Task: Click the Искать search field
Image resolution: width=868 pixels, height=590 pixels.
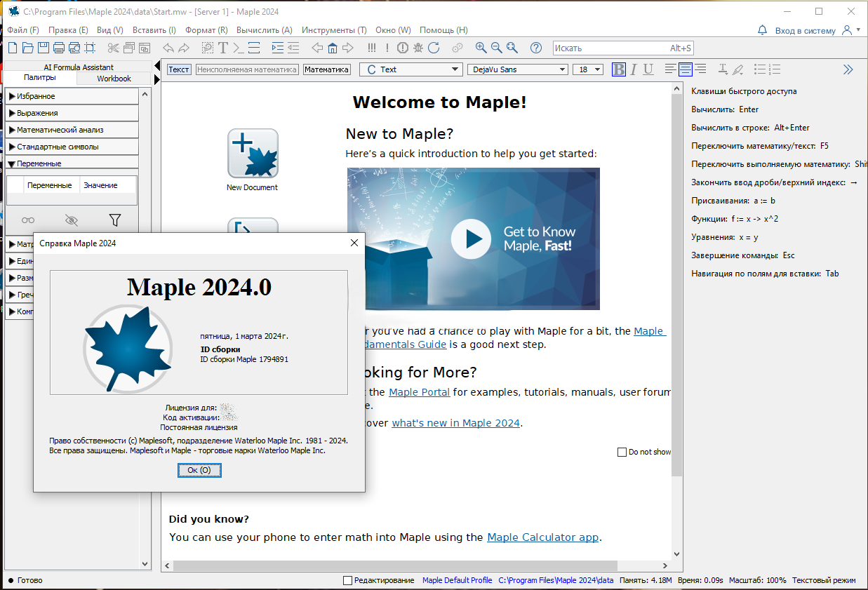Action: click(x=610, y=48)
